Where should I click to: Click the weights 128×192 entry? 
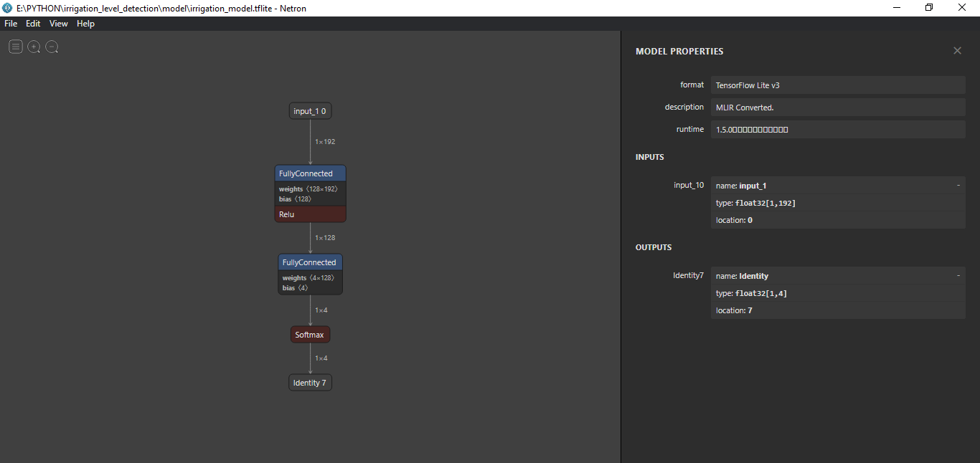(308, 189)
